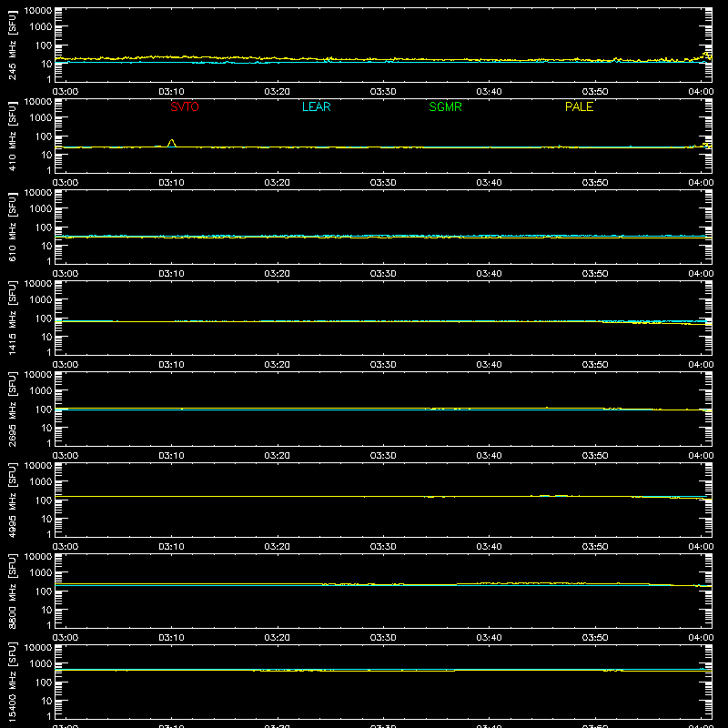Select the 410 MHz [SFU] axis title
This screenshot has width=728, height=728.
click(x=13, y=136)
